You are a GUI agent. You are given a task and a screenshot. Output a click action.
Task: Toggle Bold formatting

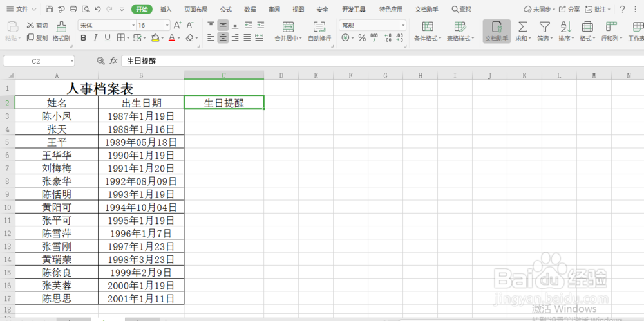83,38
